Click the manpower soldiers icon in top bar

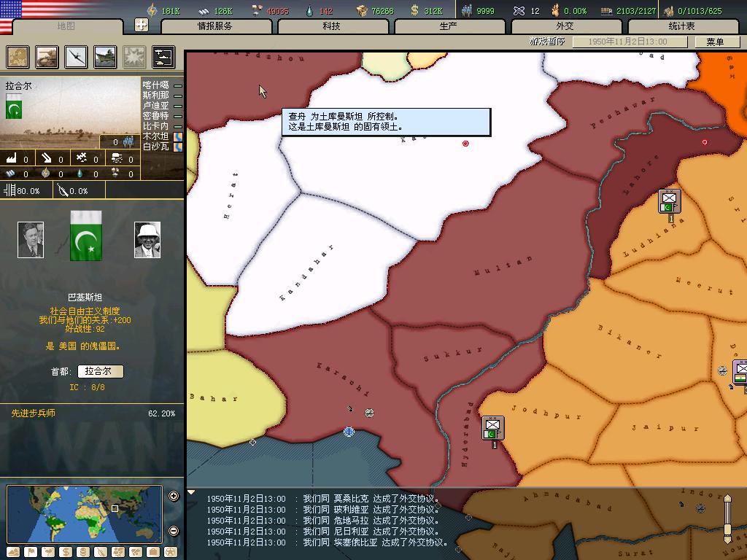point(468,10)
